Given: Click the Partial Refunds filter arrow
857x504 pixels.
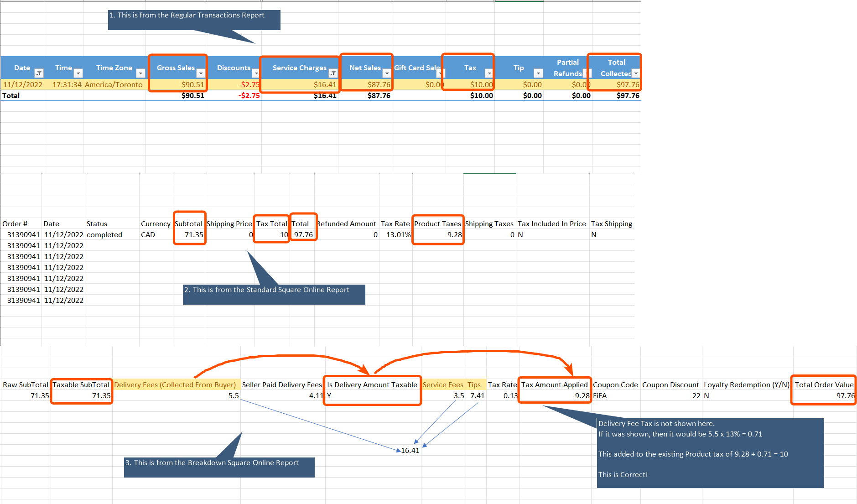Looking at the screenshot, I should pyautogui.click(x=587, y=73).
